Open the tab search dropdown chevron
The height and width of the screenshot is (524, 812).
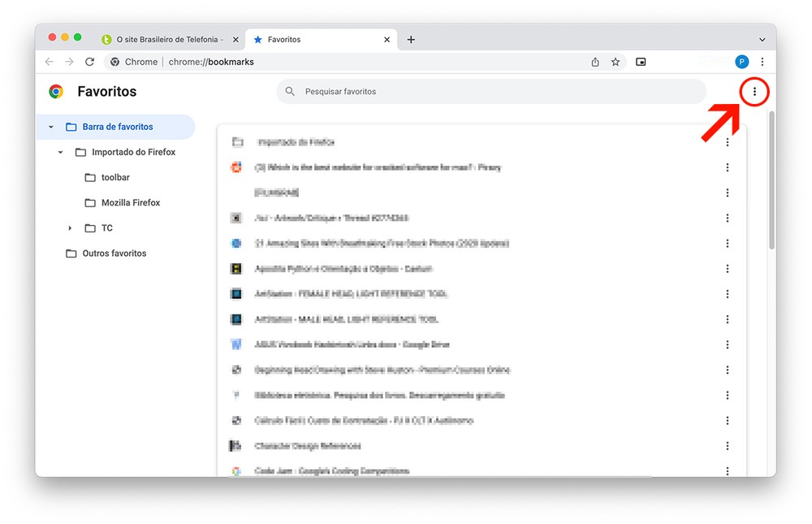762,39
